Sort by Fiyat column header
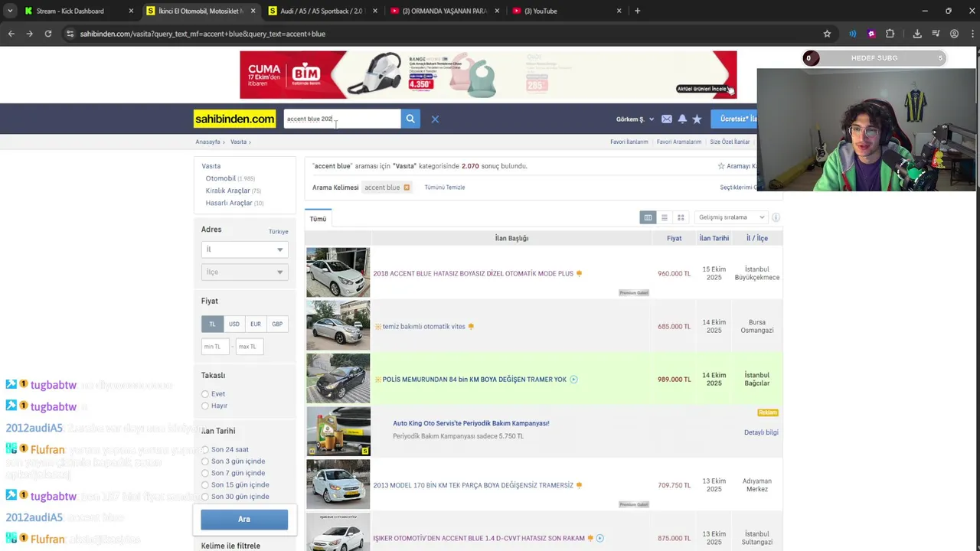Image resolution: width=980 pixels, height=551 pixels. click(674, 238)
